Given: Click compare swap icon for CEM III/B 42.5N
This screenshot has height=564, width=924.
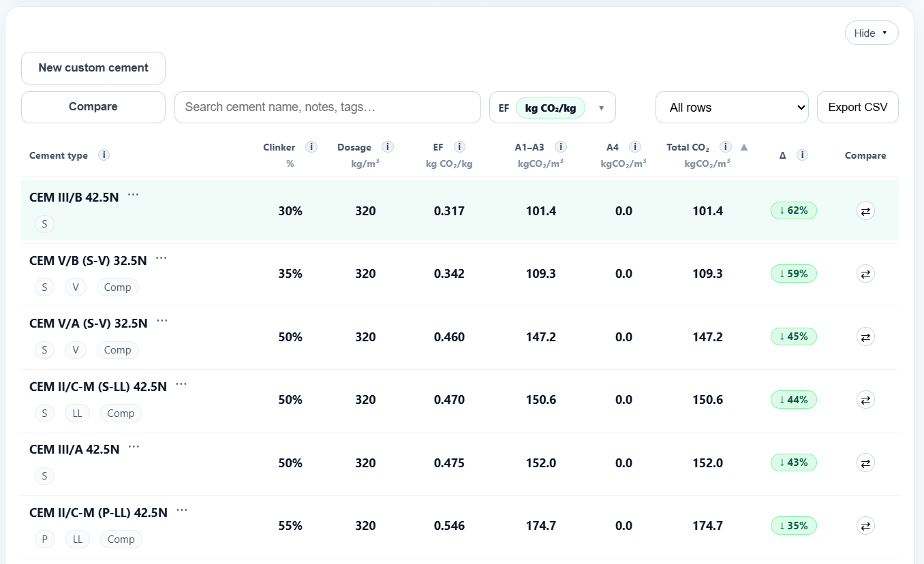Looking at the screenshot, I should [865, 211].
